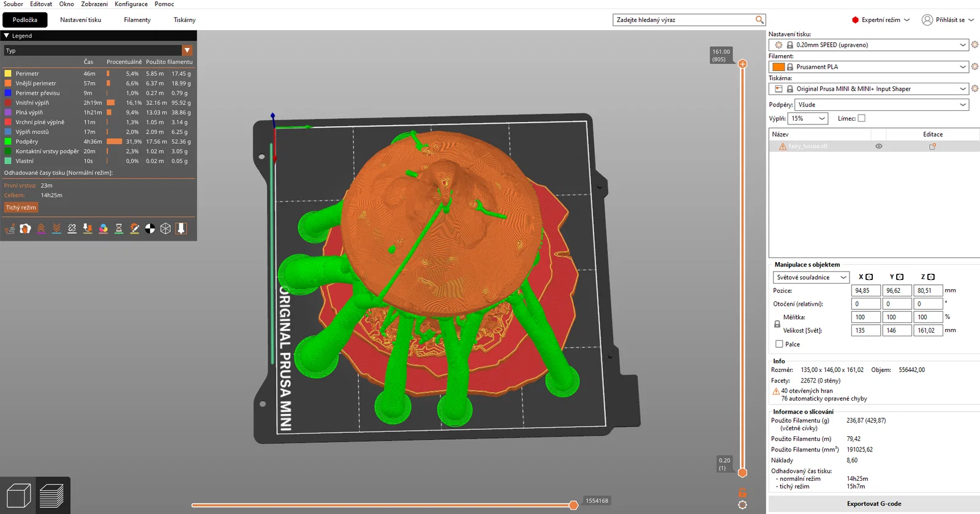The height and width of the screenshot is (514, 980).
Task: Toggle retractions icon in legend toolbar
Action: click(x=41, y=229)
